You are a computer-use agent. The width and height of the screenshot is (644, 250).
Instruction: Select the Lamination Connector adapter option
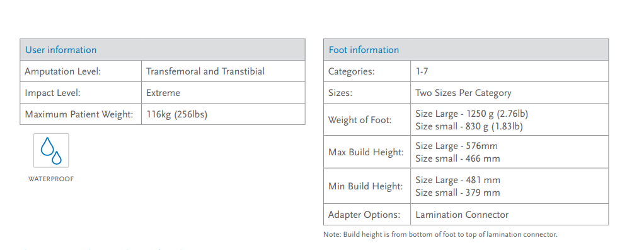click(462, 215)
